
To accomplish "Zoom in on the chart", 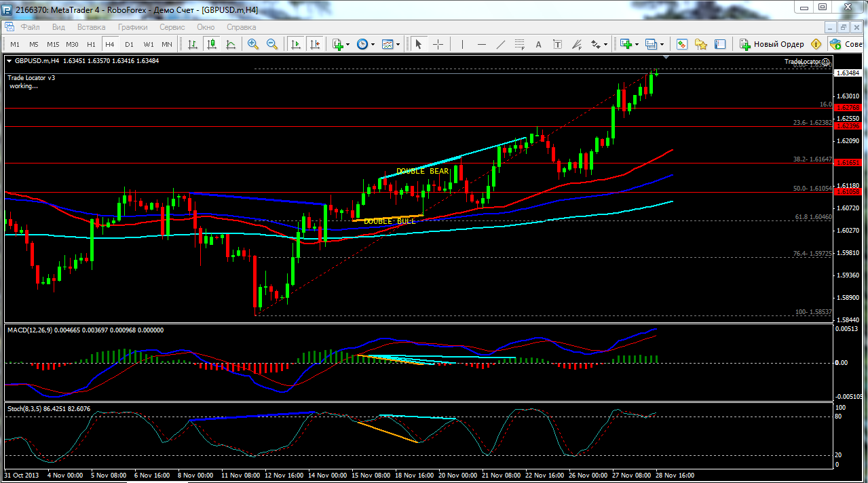I will (253, 44).
